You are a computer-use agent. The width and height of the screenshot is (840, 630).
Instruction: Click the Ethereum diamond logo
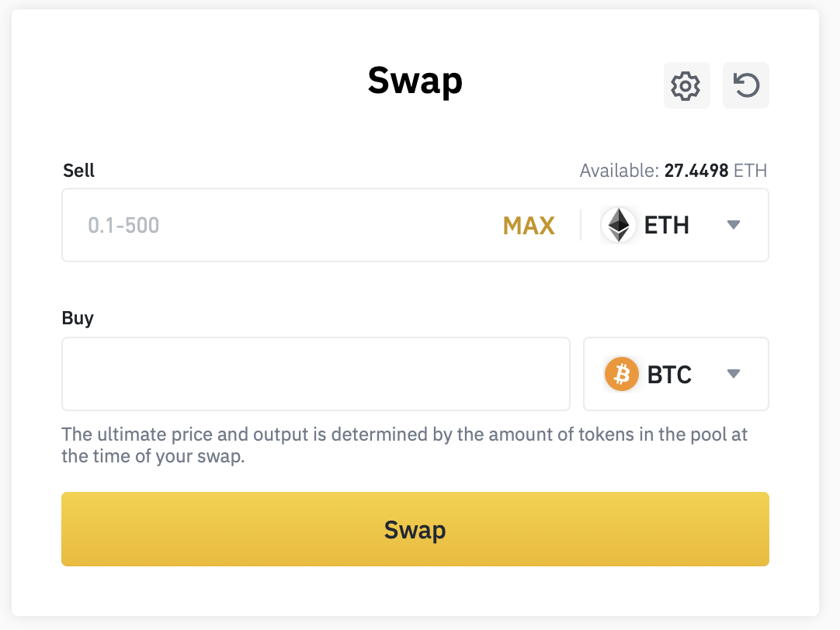click(619, 226)
